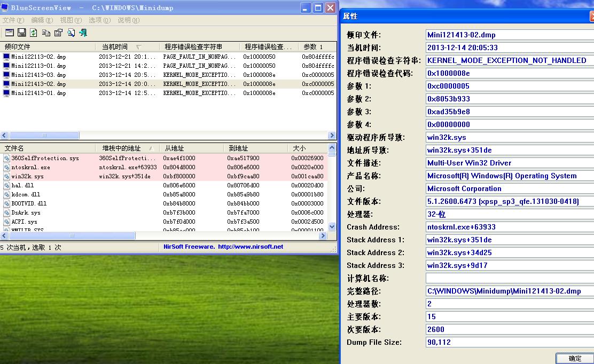This screenshot has height=364, width=594.
Task: Click the 程序错误检查代码 field 0x1000008e
Action: tap(510, 74)
